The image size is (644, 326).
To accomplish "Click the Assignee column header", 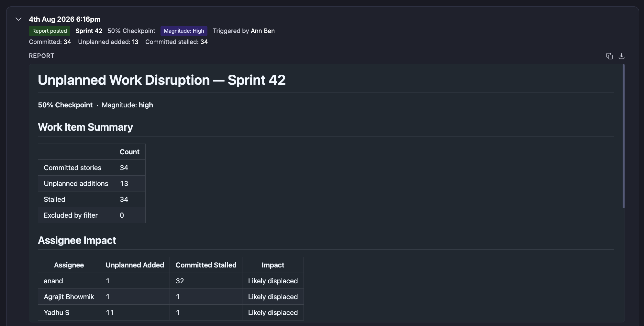I will (69, 265).
